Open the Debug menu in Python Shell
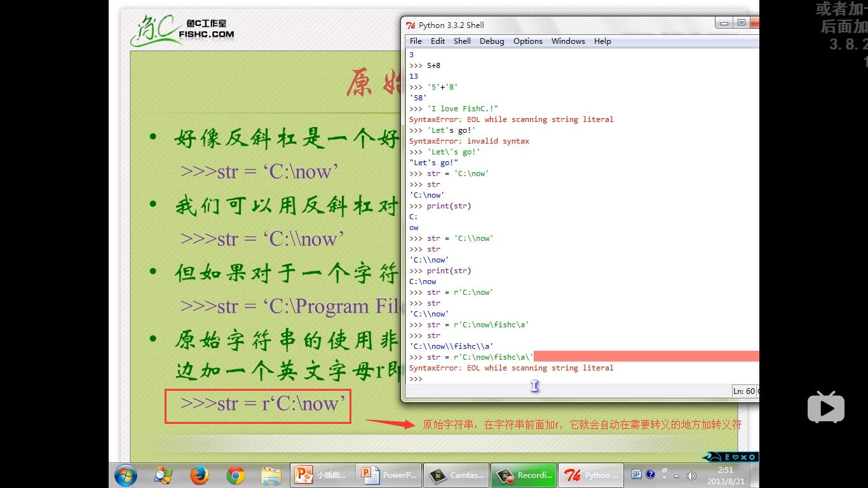The width and height of the screenshot is (868, 488). tap(491, 41)
